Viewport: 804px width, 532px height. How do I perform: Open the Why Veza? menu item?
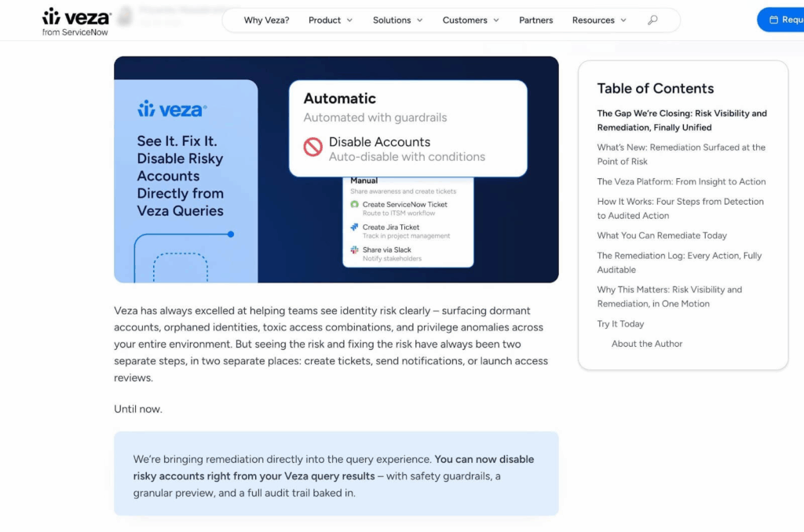[x=266, y=20]
